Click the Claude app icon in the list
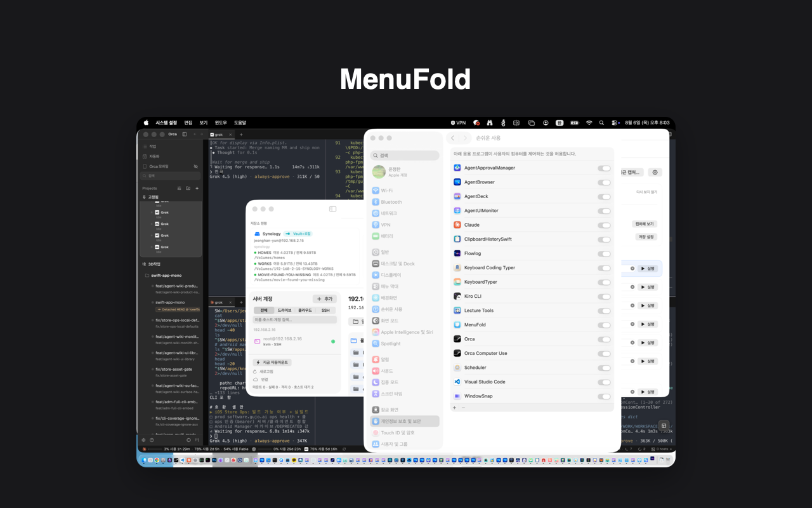This screenshot has height=508, width=812. pyautogui.click(x=457, y=225)
